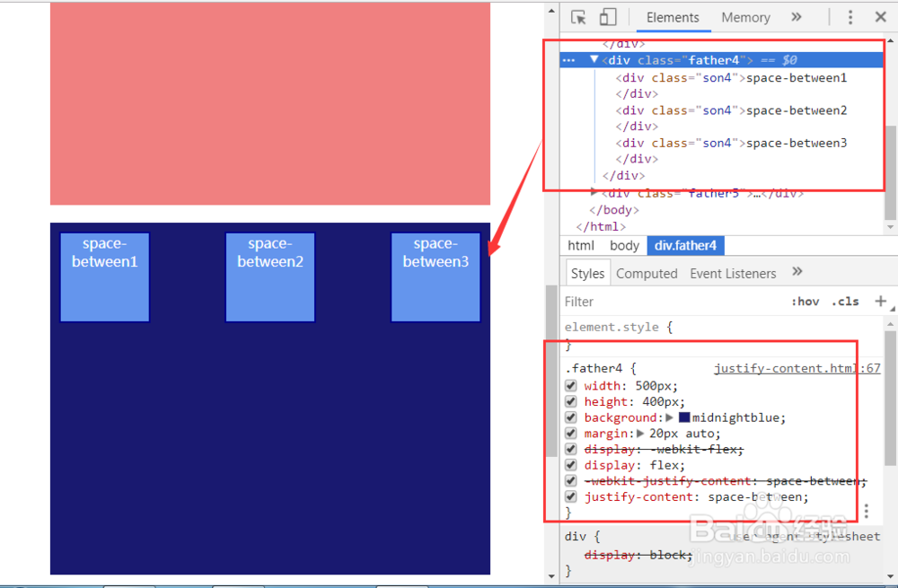Select body in the breadcrumb bar

tap(624, 245)
